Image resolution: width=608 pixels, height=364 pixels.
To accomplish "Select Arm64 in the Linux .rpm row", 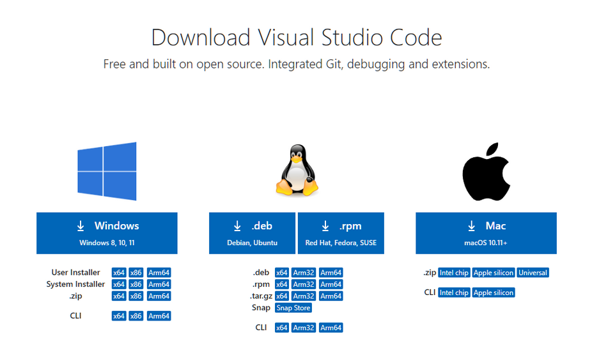I will pos(331,284).
